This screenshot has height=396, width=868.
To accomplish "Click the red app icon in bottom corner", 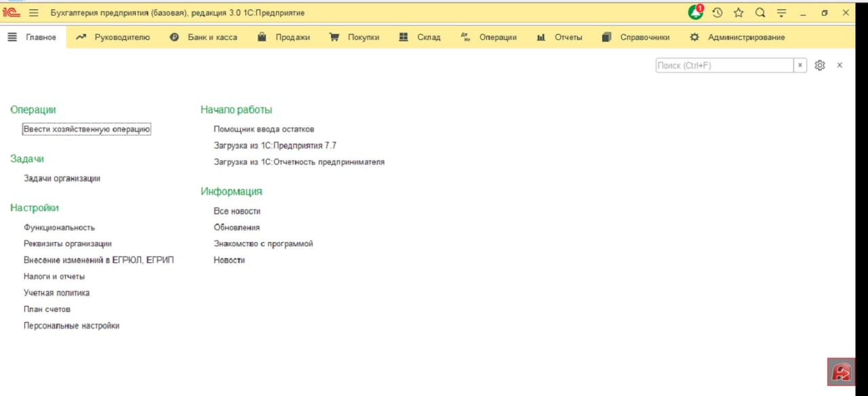I will pyautogui.click(x=842, y=372).
